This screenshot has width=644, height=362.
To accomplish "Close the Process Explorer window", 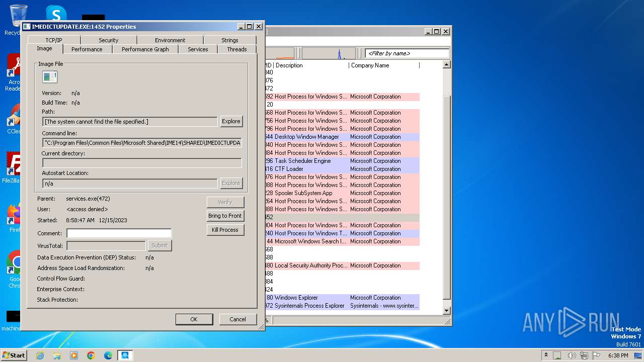I will pyautogui.click(x=445, y=31).
